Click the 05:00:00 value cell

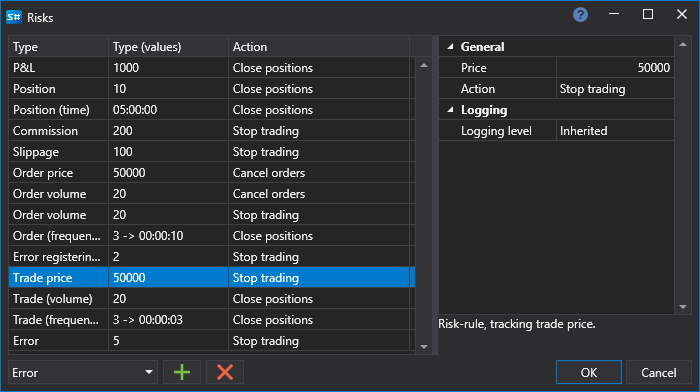[x=168, y=110]
